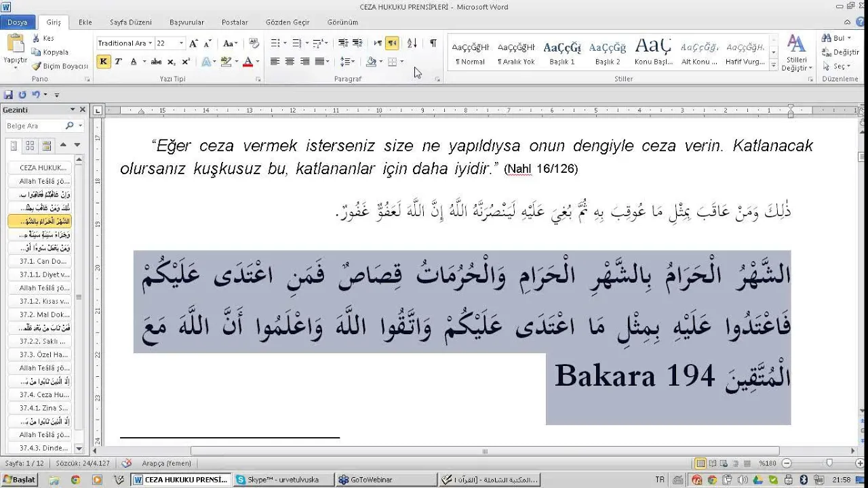Expand the bullets list dropdown
Viewport: 868px width, 488px height.
[x=285, y=43]
